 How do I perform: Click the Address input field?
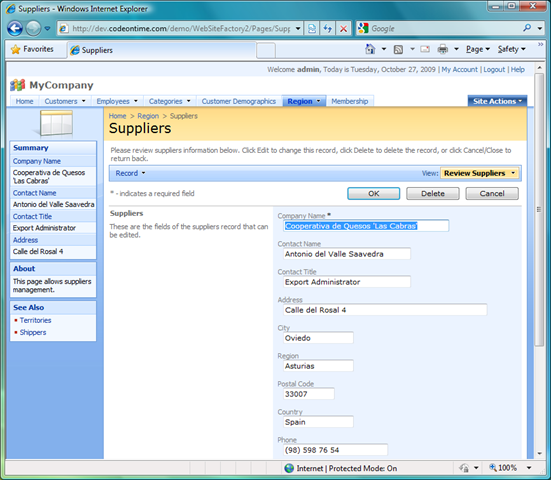click(x=385, y=310)
